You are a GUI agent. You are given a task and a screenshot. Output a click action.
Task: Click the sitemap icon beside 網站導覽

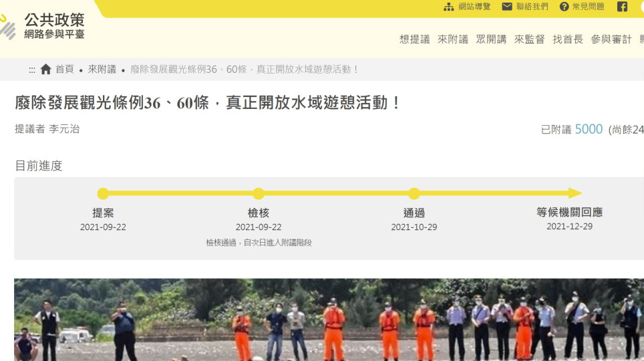tap(449, 7)
